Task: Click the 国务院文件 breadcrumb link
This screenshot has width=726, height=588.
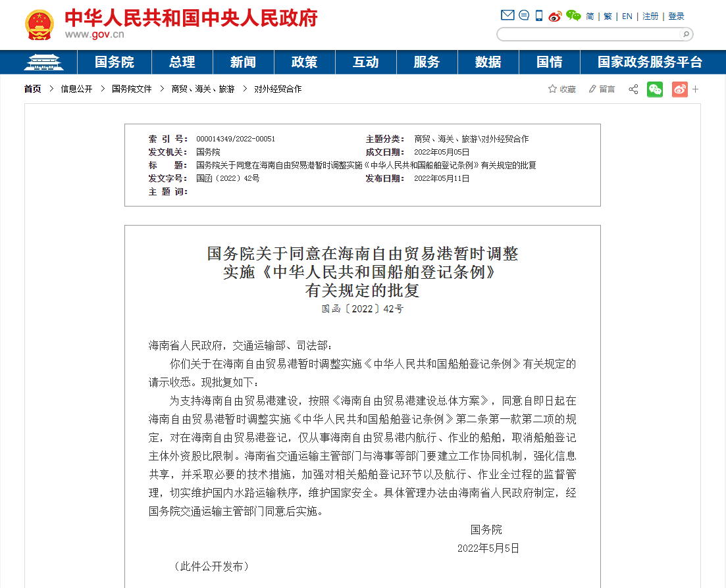Action: (132, 89)
